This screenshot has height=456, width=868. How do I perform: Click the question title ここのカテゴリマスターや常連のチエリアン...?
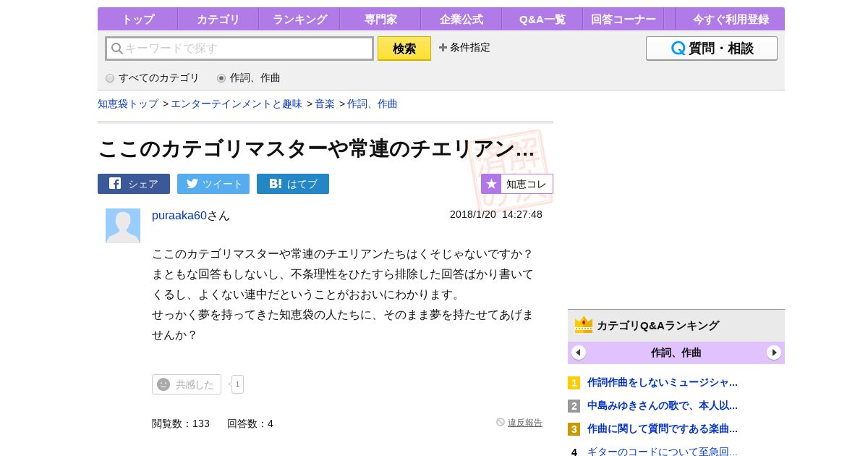316,149
